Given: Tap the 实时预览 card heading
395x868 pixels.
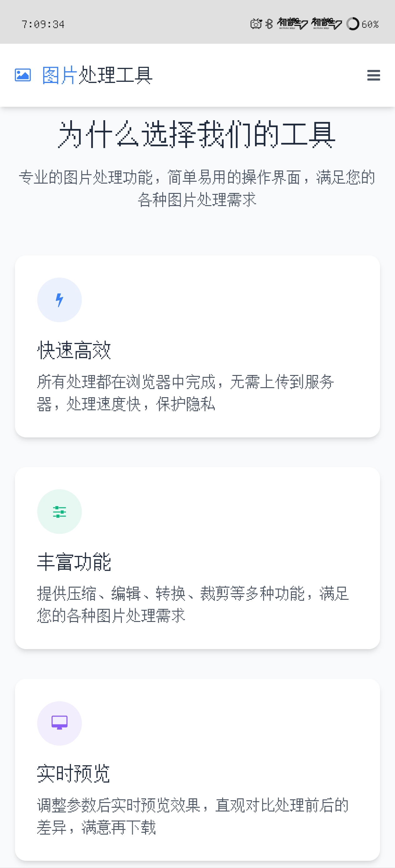Looking at the screenshot, I should coord(73,774).
